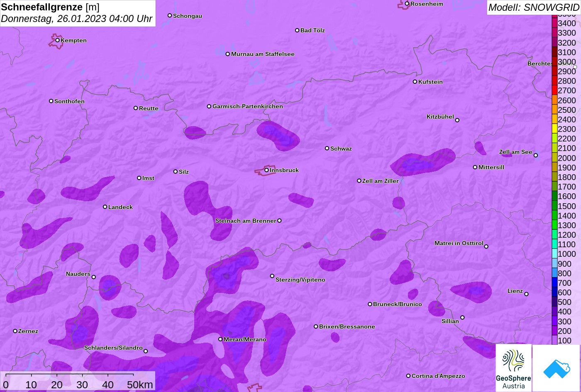
Task: Click the 20 mark on the scale bar
Action: point(57,385)
